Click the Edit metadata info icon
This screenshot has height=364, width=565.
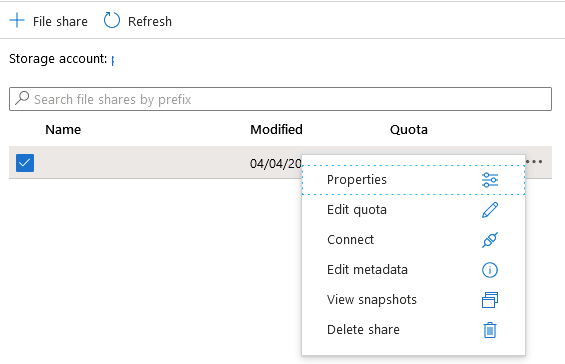(490, 270)
